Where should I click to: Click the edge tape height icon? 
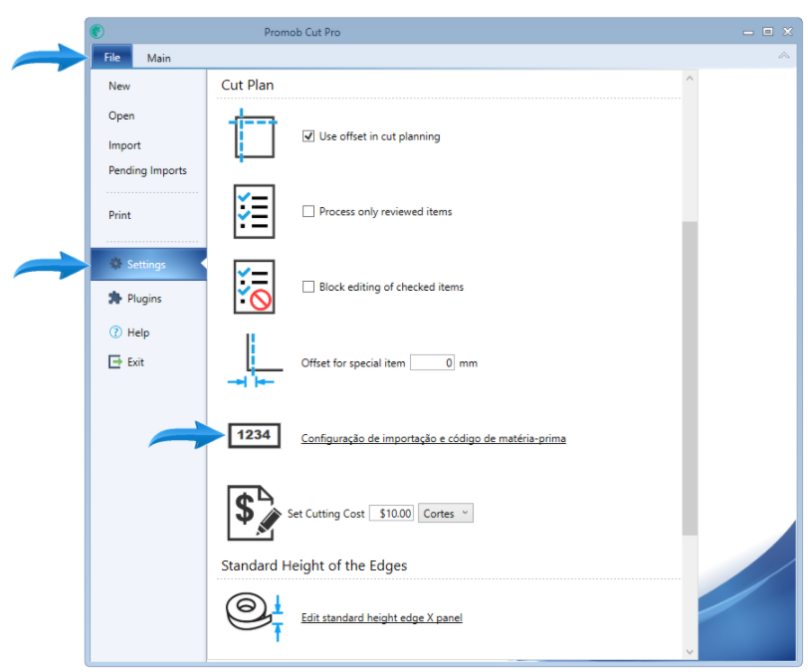[255, 617]
